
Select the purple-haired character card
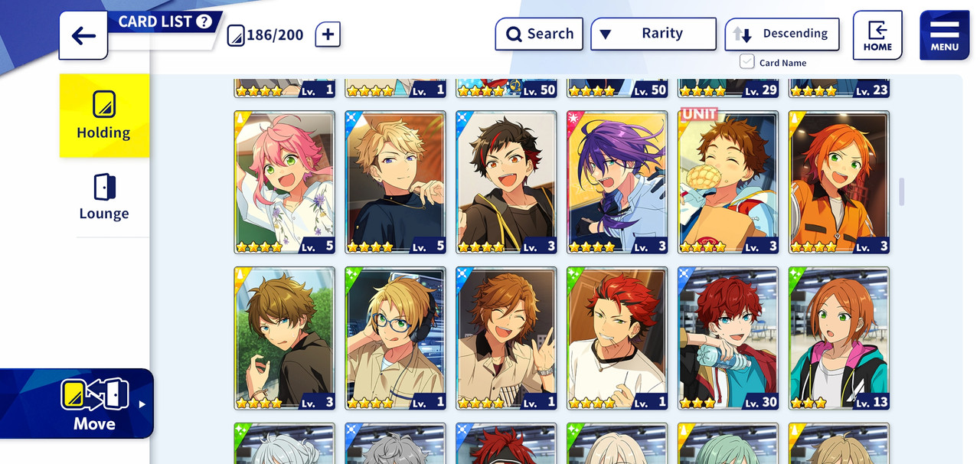click(x=617, y=182)
